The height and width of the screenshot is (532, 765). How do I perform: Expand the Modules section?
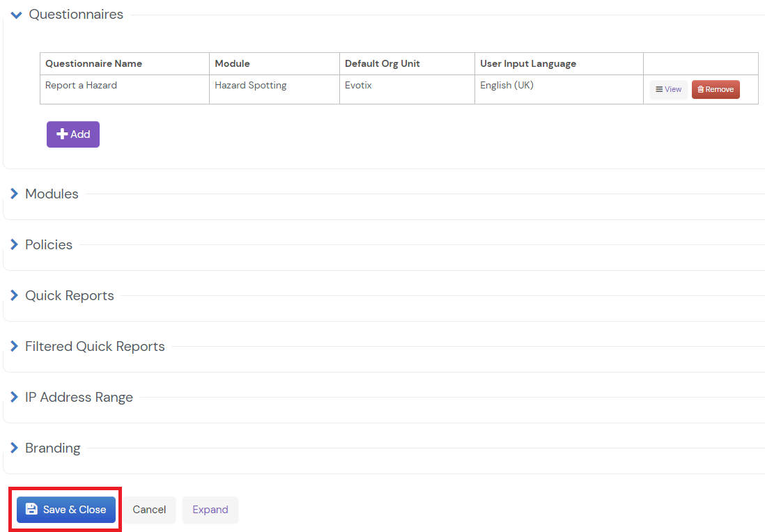tap(15, 194)
